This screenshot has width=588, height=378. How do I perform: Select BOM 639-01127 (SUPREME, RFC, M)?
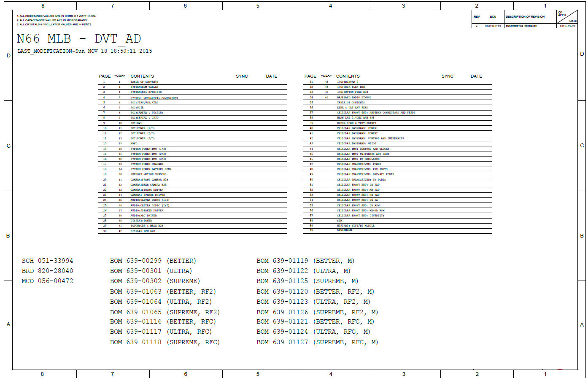click(317, 342)
